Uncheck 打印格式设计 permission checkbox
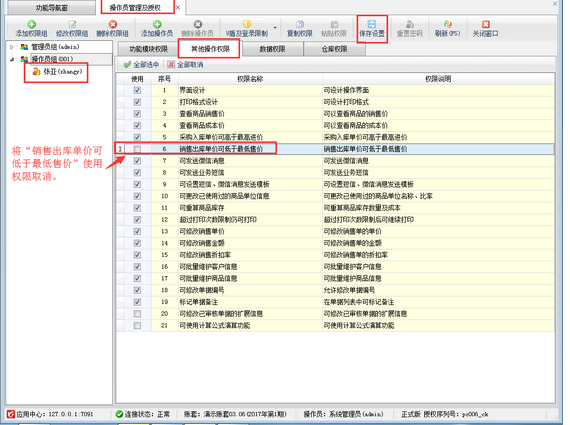The width and height of the screenshot is (570, 425). coord(137,102)
